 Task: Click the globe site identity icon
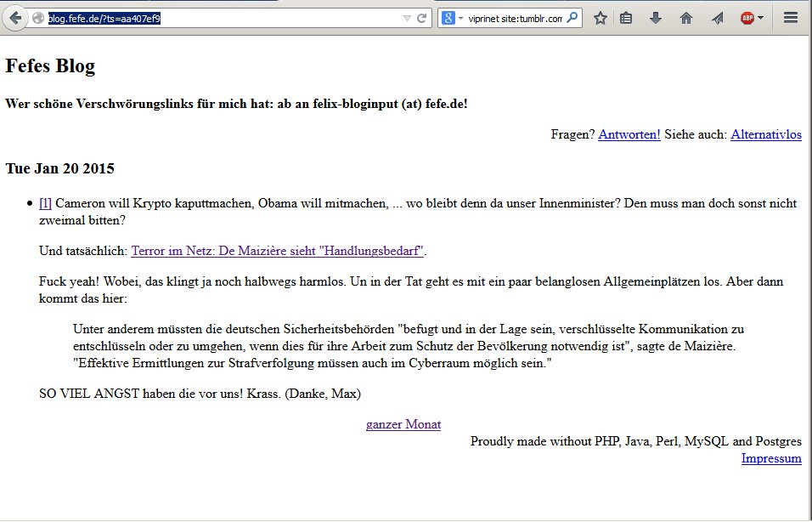tap(37, 18)
